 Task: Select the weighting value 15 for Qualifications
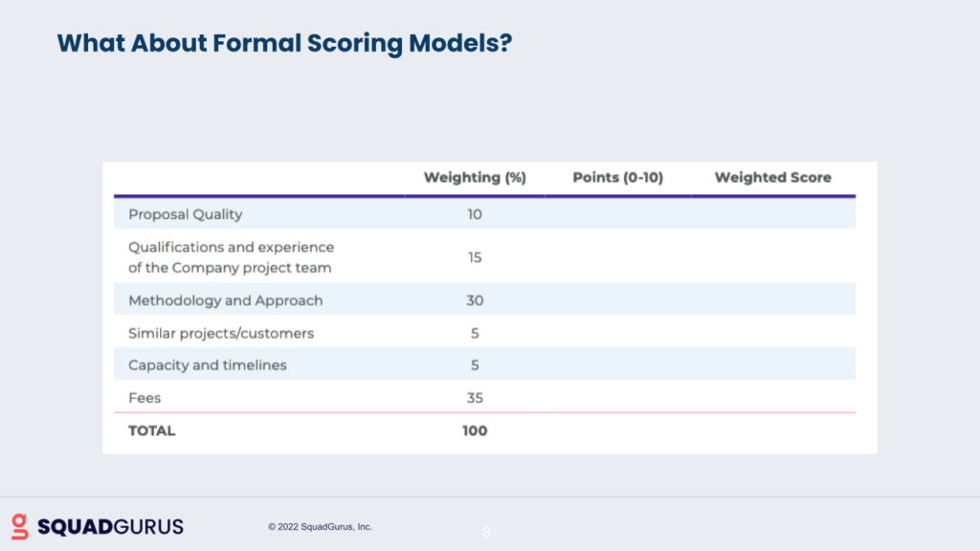tap(475, 257)
